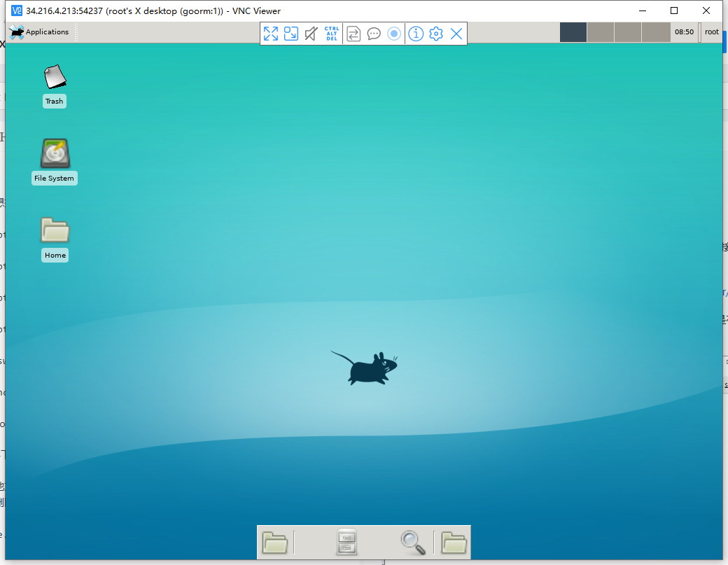This screenshot has width=728, height=565.
Task: Click the 08:50 clock on the panel
Action: point(684,32)
